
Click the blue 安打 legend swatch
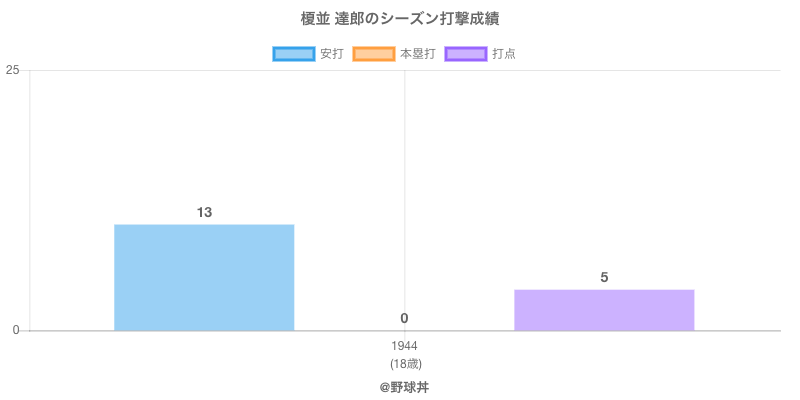pos(293,54)
